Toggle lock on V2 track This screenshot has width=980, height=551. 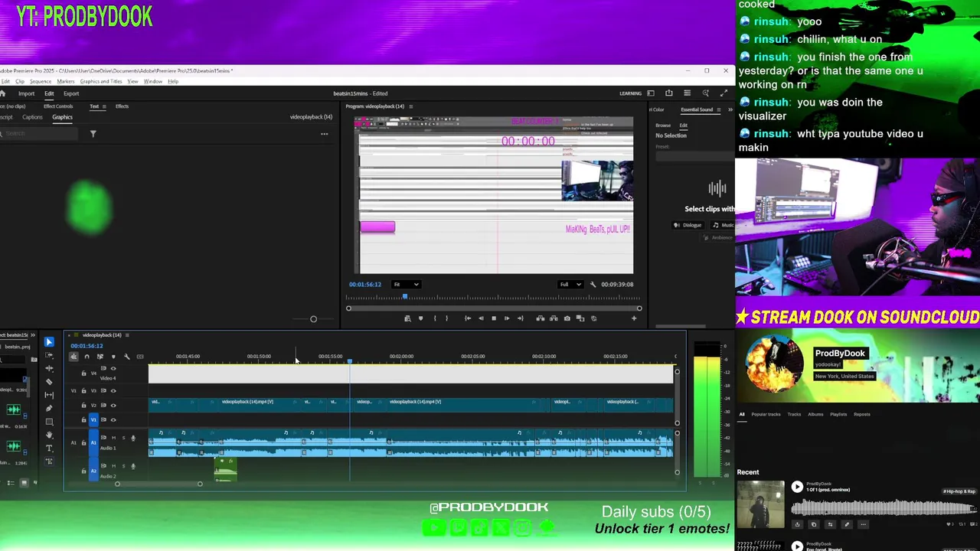click(83, 405)
